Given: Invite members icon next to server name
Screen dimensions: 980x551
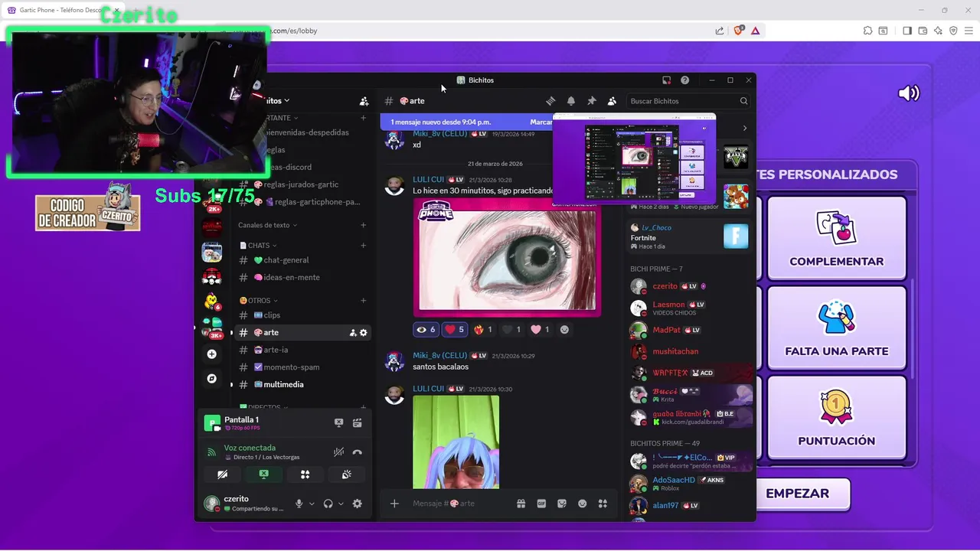Looking at the screenshot, I should pyautogui.click(x=364, y=101).
